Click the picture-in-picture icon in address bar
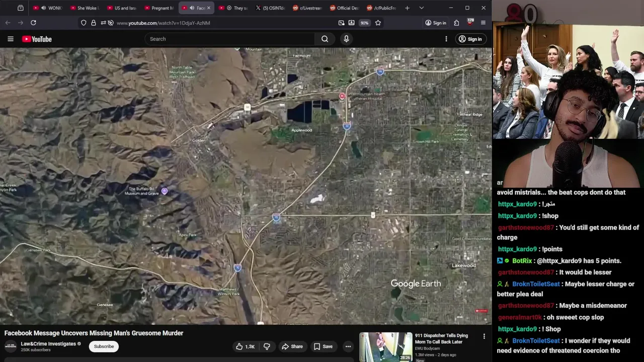Screen dimensions: 644x362 (342, 23)
